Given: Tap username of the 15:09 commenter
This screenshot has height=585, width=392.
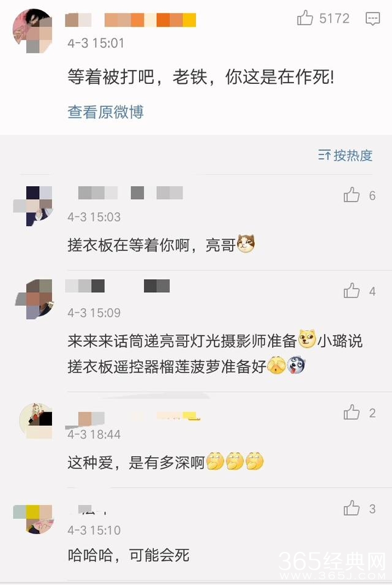Looking at the screenshot, I should coord(118,286).
